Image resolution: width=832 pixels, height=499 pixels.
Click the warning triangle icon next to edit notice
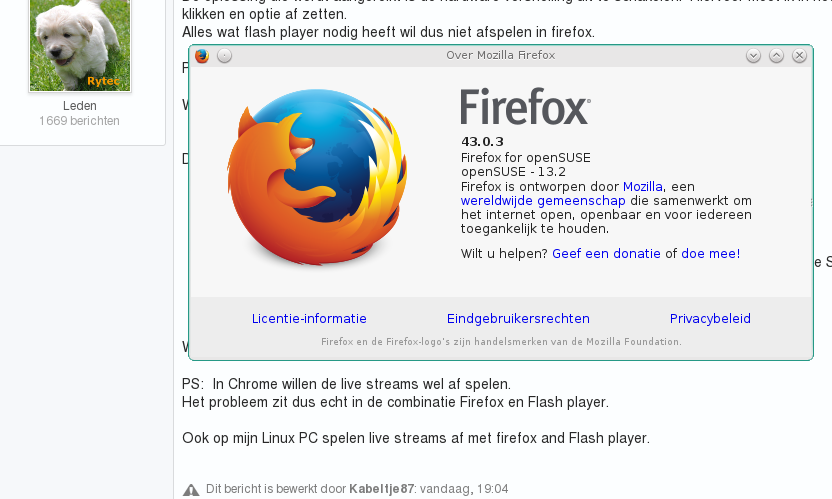pos(191,490)
